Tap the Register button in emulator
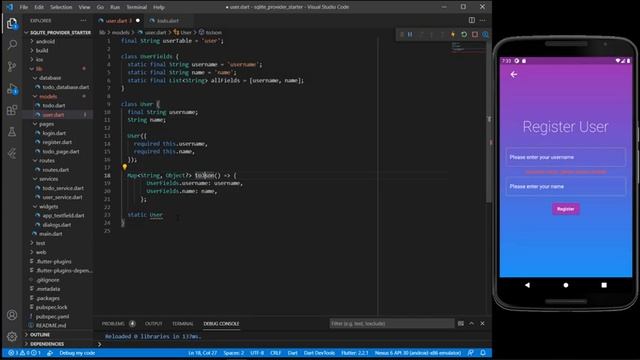 566,209
